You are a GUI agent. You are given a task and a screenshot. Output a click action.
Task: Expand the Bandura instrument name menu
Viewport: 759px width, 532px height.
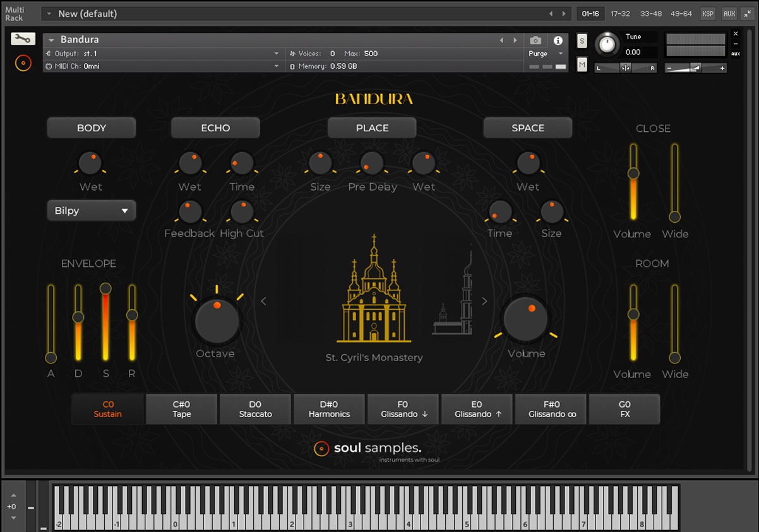point(51,40)
